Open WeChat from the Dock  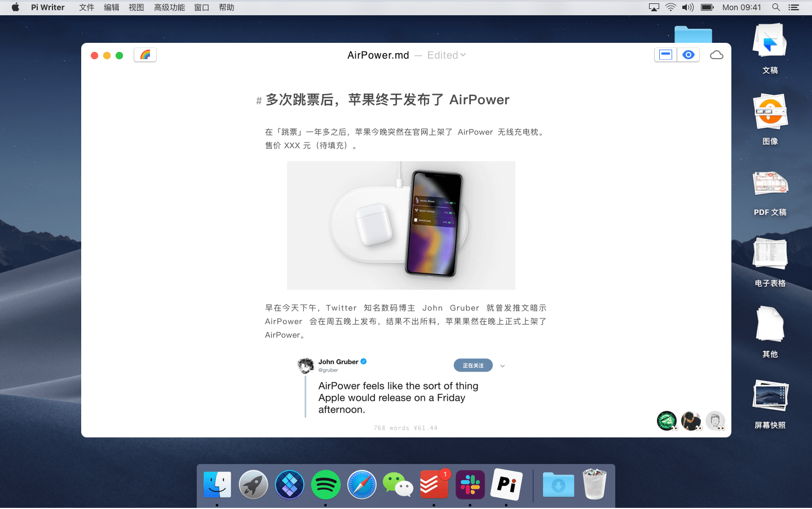398,484
